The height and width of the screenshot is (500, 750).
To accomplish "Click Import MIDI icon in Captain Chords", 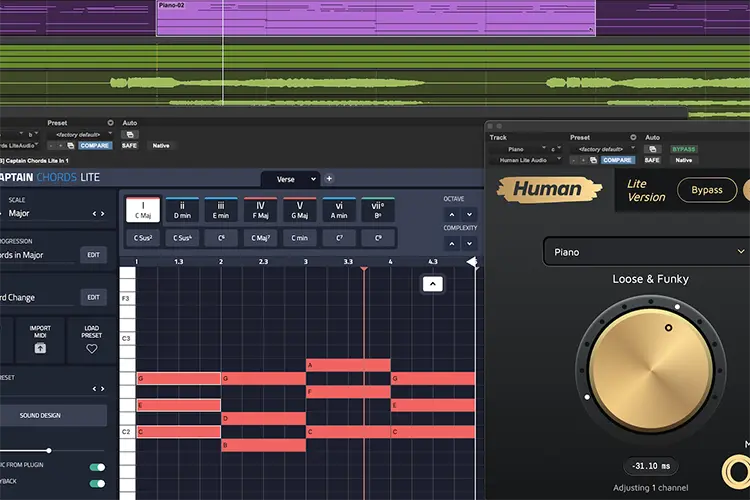I will pos(40,348).
